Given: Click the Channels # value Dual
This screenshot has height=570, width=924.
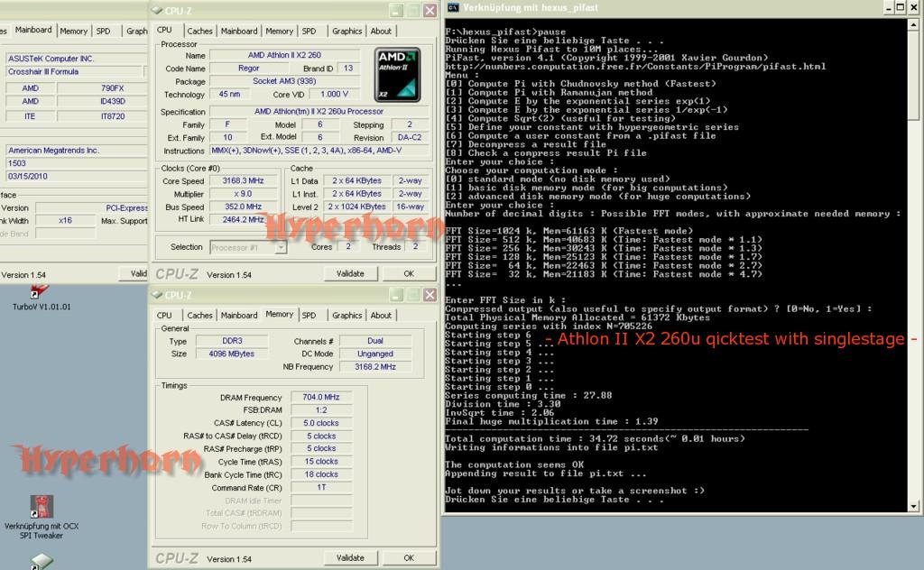Looking at the screenshot, I should 375,340.
